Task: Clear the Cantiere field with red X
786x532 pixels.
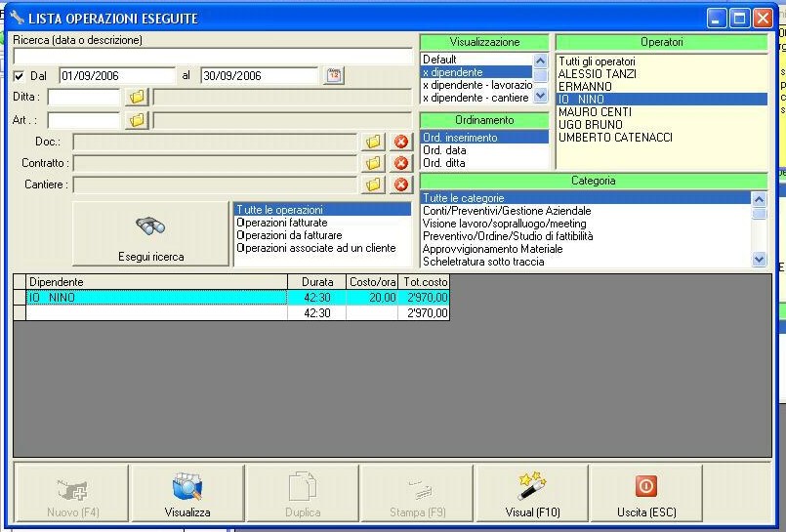Action: (400, 184)
